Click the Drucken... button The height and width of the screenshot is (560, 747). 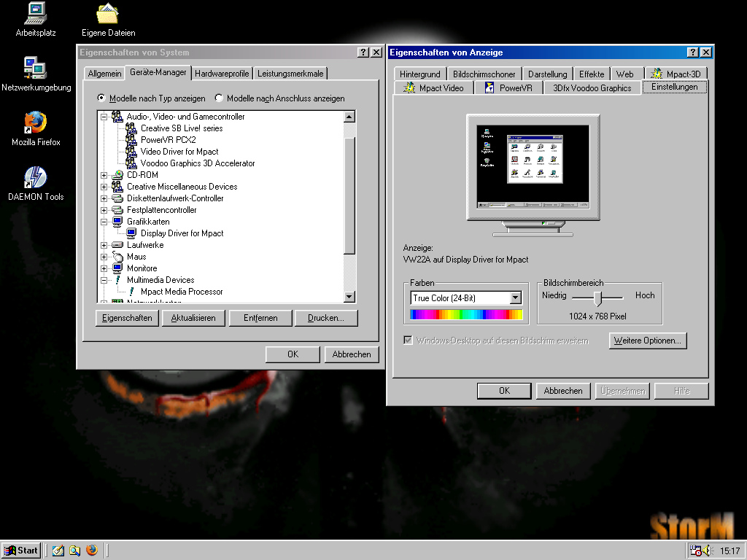(x=326, y=318)
